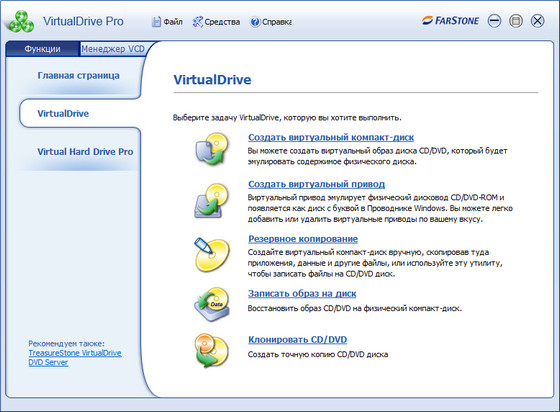Click the VirtualDrive Pro green discs logo

pyautogui.click(x=22, y=22)
